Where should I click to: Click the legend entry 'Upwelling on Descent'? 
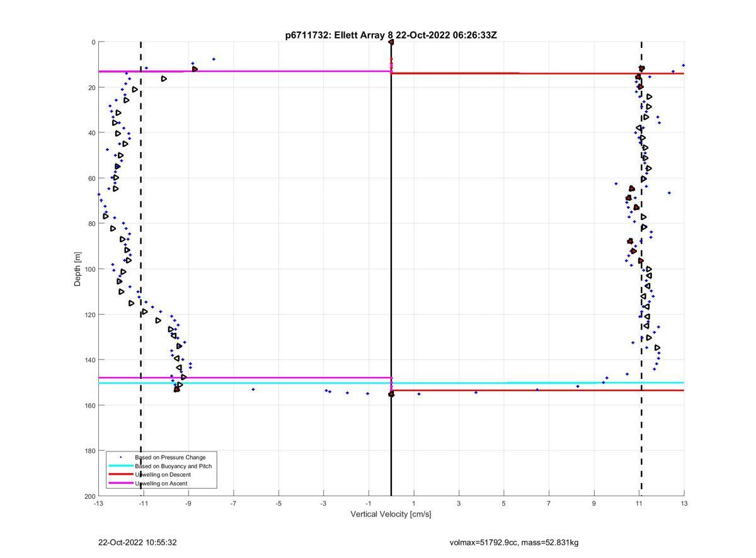coord(163,475)
